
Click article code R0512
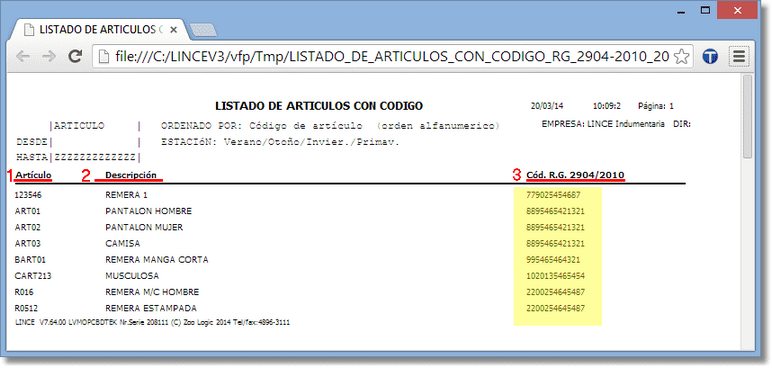click(x=27, y=308)
